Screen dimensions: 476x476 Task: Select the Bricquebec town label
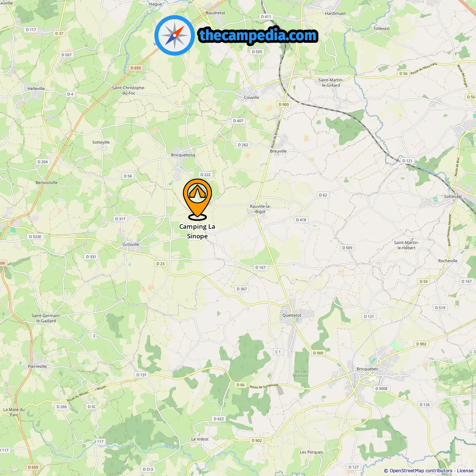(367, 369)
